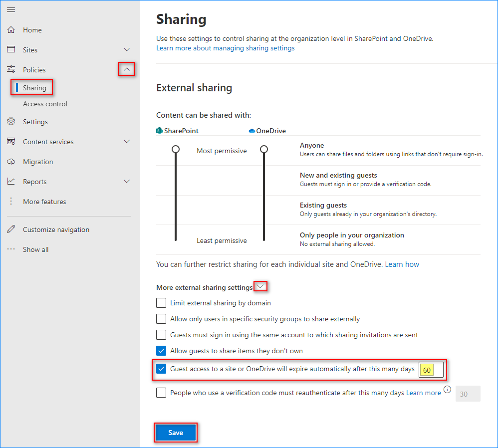Image resolution: width=498 pixels, height=448 pixels.
Task: Click the OneDrive sharing slider handle
Action: click(264, 149)
